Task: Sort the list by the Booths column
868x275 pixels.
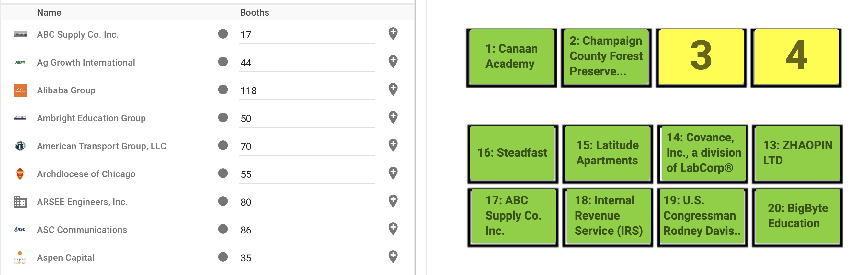Action: pyautogui.click(x=254, y=12)
